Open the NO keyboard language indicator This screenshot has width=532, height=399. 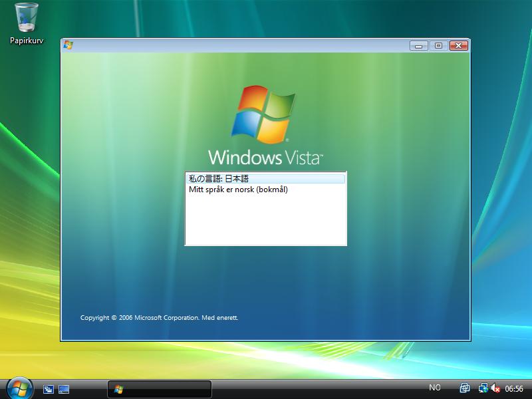[x=435, y=388]
